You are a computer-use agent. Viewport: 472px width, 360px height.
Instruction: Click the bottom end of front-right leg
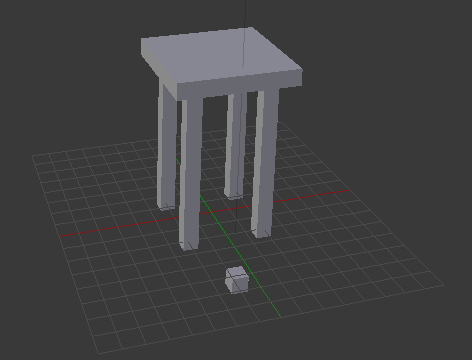pyautogui.click(x=261, y=234)
